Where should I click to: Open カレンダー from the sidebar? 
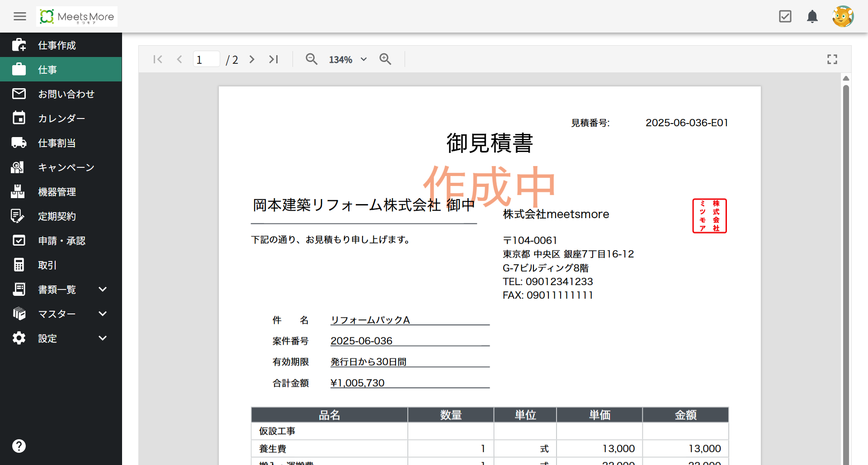61,119
